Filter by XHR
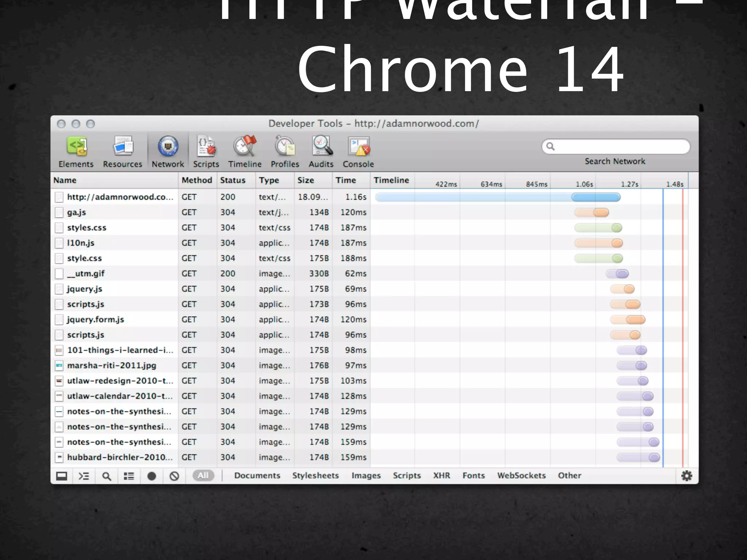747x560 pixels. point(441,475)
